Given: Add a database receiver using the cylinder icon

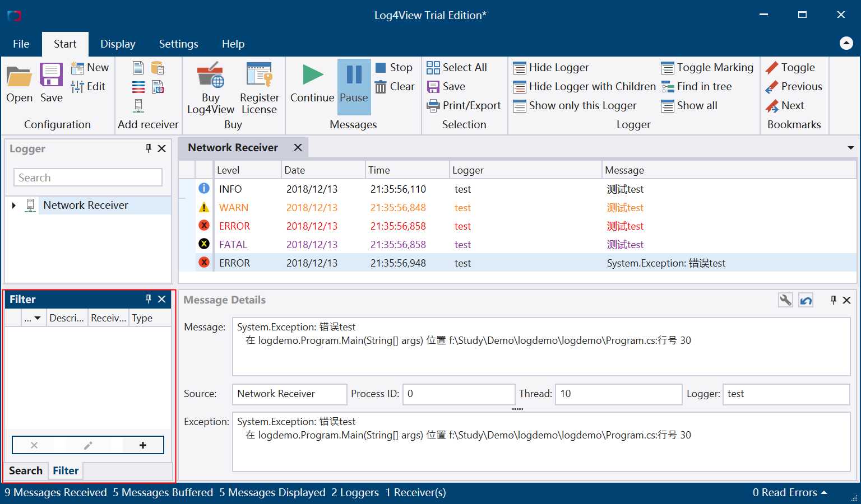Looking at the screenshot, I should click(x=158, y=68).
